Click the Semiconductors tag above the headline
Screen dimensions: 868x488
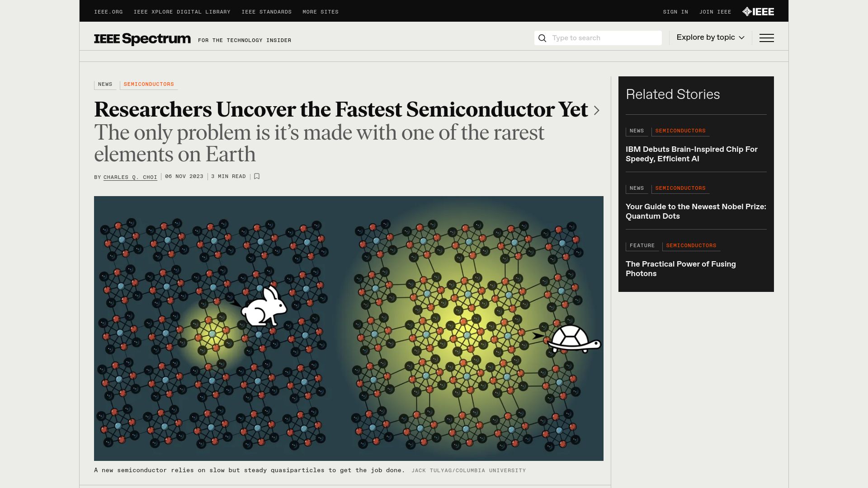coord(149,84)
